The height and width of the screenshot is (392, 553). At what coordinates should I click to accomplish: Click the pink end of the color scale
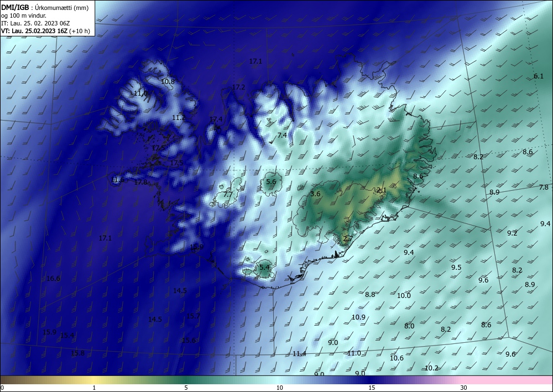coord(508,380)
